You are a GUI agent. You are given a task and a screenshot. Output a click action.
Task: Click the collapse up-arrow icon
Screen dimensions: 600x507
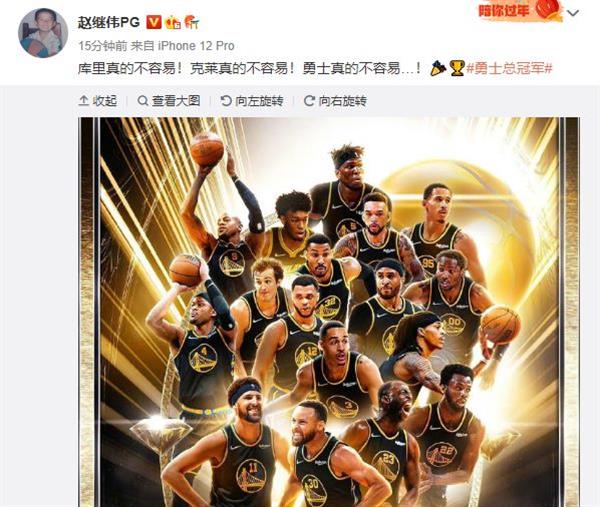pos(83,101)
